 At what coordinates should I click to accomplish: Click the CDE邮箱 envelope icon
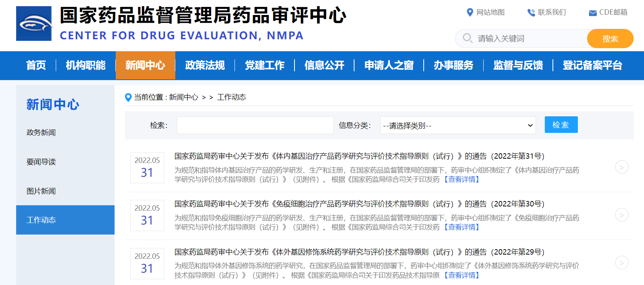point(592,13)
